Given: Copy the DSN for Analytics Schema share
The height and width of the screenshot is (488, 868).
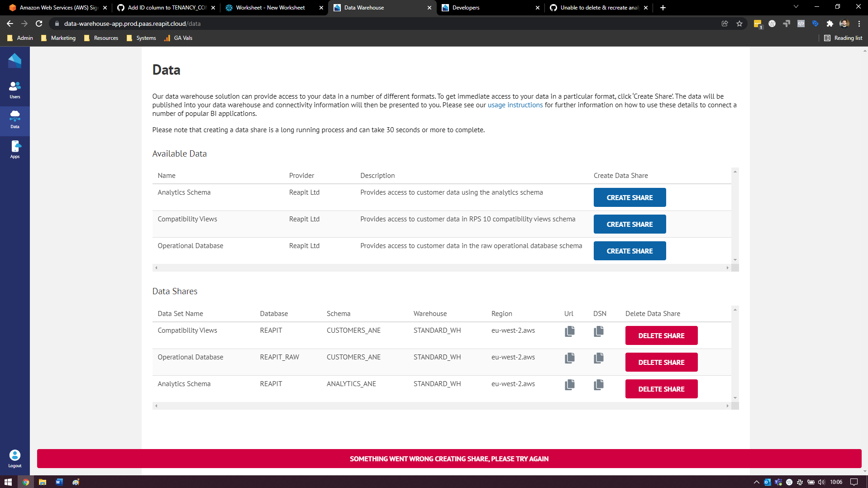Looking at the screenshot, I should tap(598, 384).
